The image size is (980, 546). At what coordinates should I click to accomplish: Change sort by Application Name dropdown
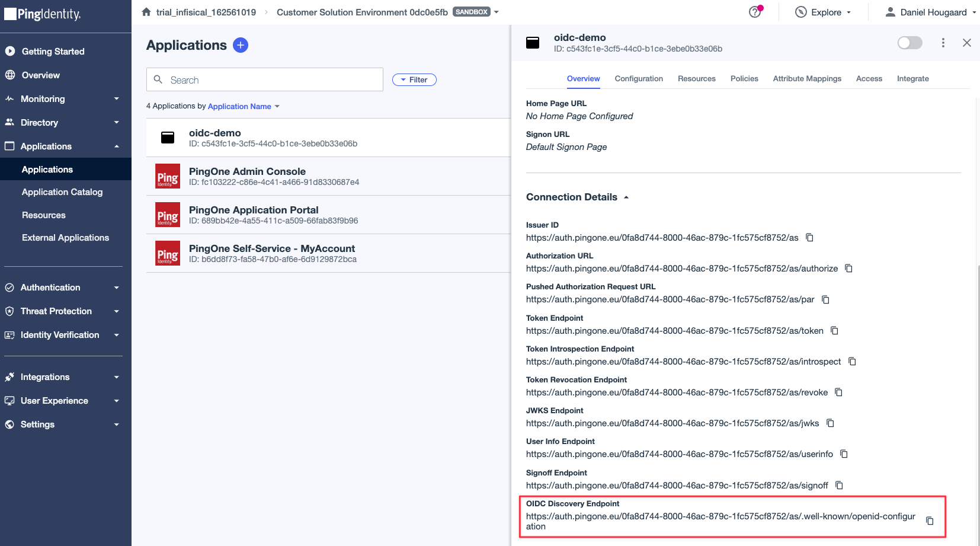244,107
